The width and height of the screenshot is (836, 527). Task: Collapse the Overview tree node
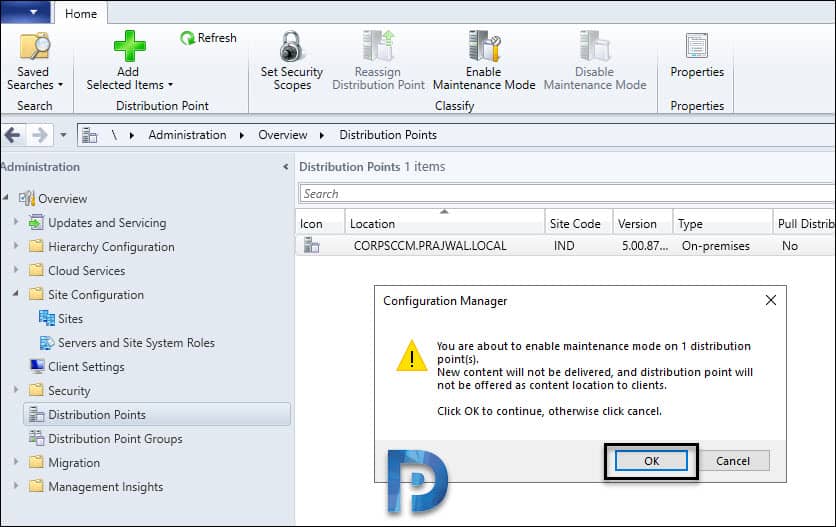[6, 197]
